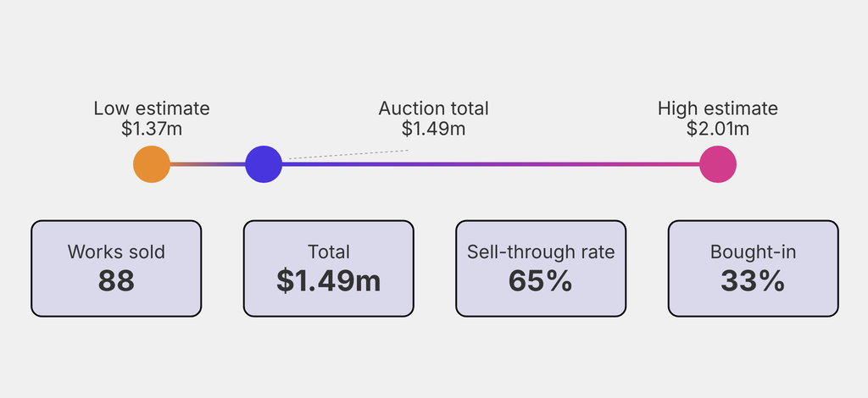Click the pink high estimate dot
Viewport: 868px width, 398px height.
pos(718,164)
